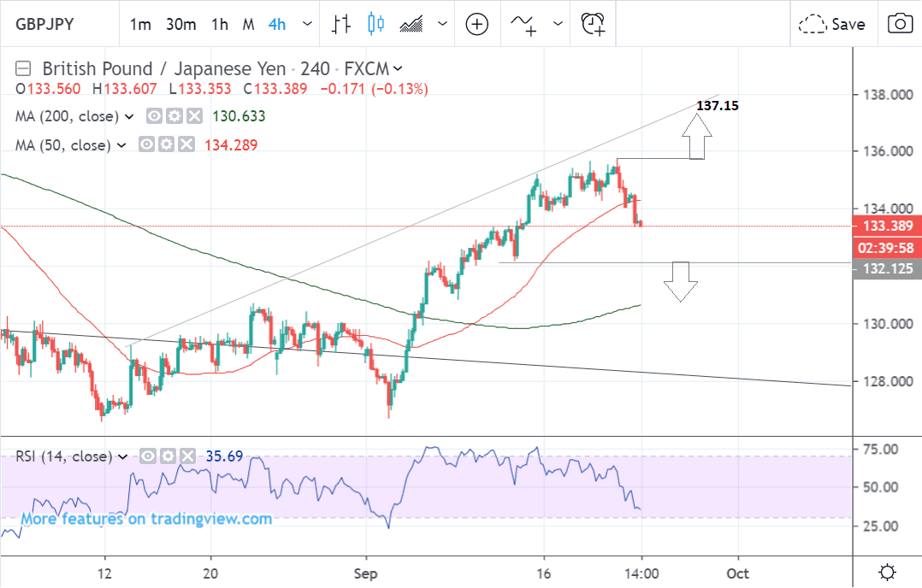The image size is (922, 588).
Task: Remove the MA 50 indicator
Action: [187, 145]
